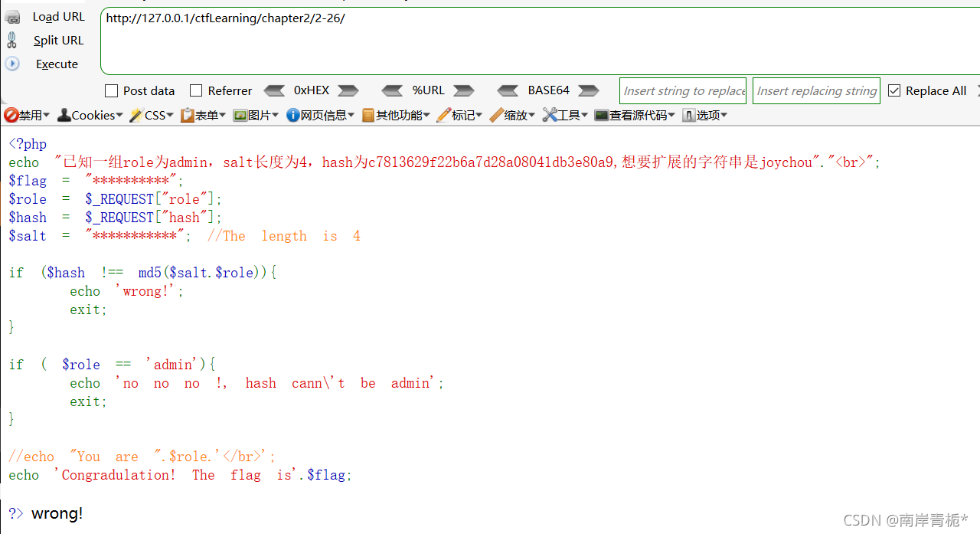The image size is (980, 534).
Task: Expand the dropdown arrow after Cookies
Action: click(x=119, y=116)
